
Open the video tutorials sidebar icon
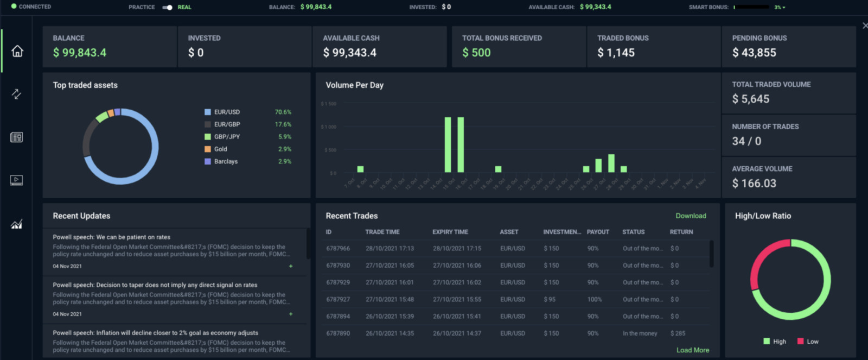tap(17, 180)
